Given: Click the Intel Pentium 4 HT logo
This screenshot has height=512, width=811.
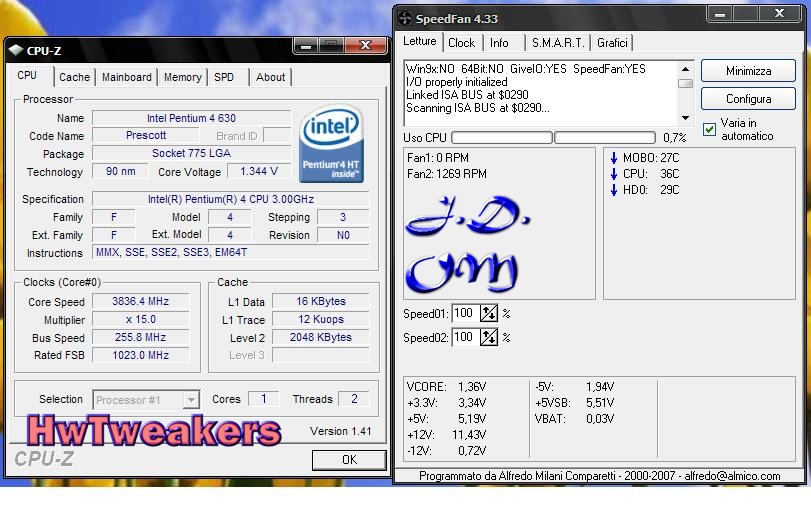Looking at the screenshot, I should [331, 146].
